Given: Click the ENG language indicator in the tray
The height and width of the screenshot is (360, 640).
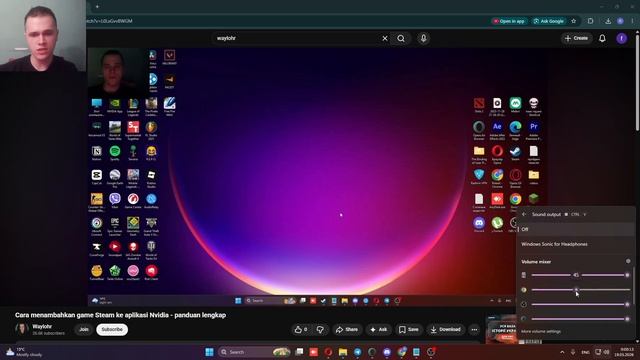Looking at the screenshot, I should point(585,352).
